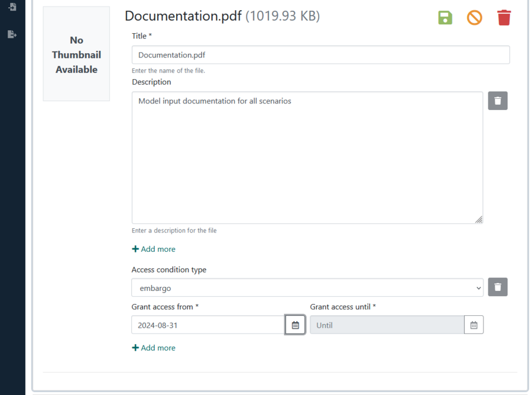Click inside the Description text area
This screenshot has width=532, height=395.
pyautogui.click(x=307, y=158)
